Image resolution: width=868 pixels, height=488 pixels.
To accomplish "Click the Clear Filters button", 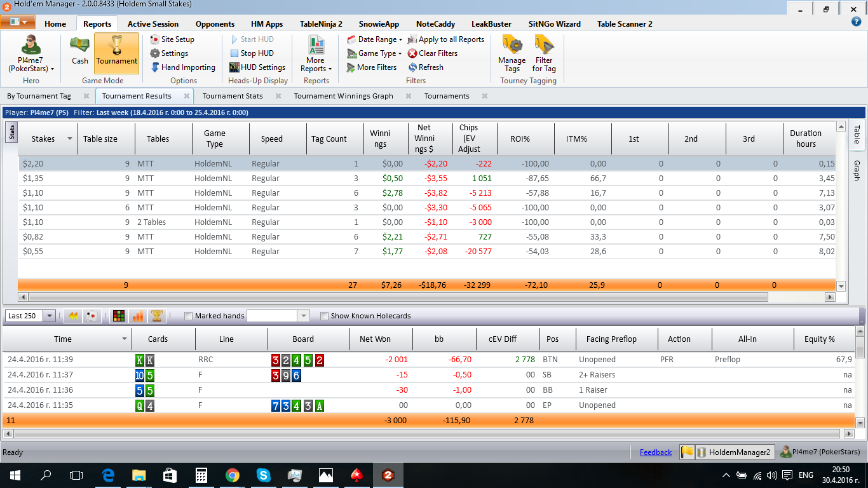I will point(433,53).
